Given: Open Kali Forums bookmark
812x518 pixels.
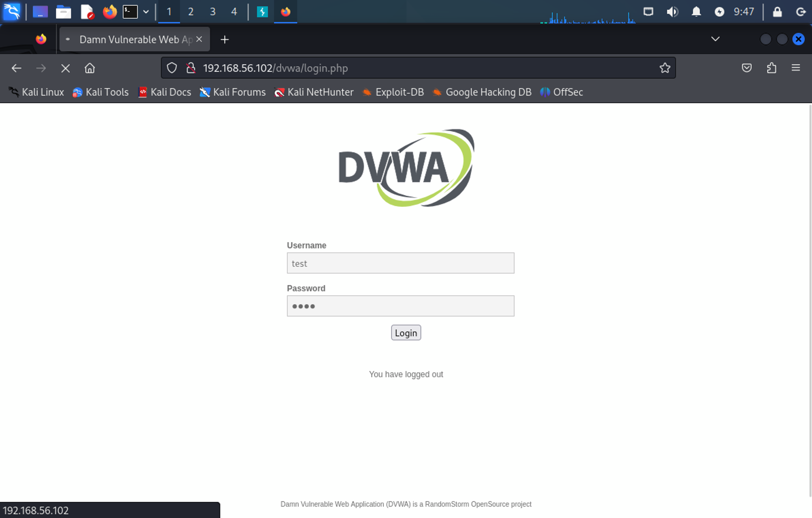Looking at the screenshot, I should [x=233, y=92].
